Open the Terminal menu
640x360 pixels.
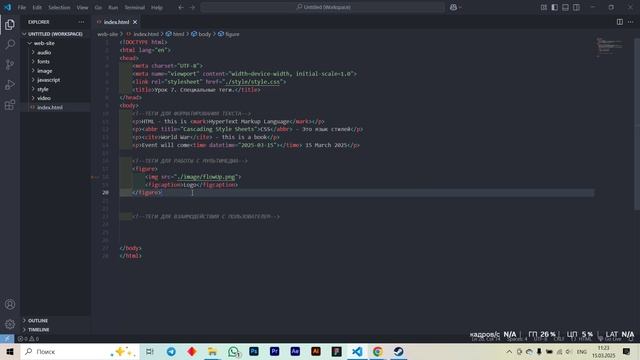pyautogui.click(x=135, y=7)
